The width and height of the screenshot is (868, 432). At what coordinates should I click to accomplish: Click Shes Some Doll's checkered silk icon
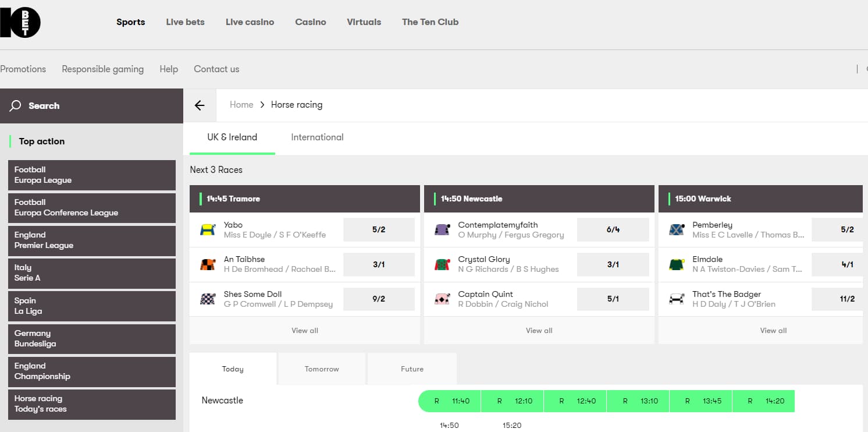208,299
